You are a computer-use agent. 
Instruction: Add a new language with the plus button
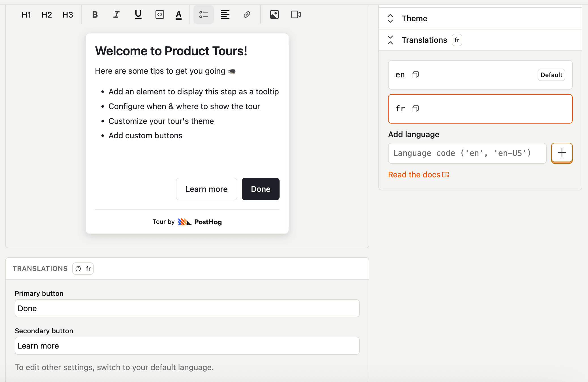[562, 153]
